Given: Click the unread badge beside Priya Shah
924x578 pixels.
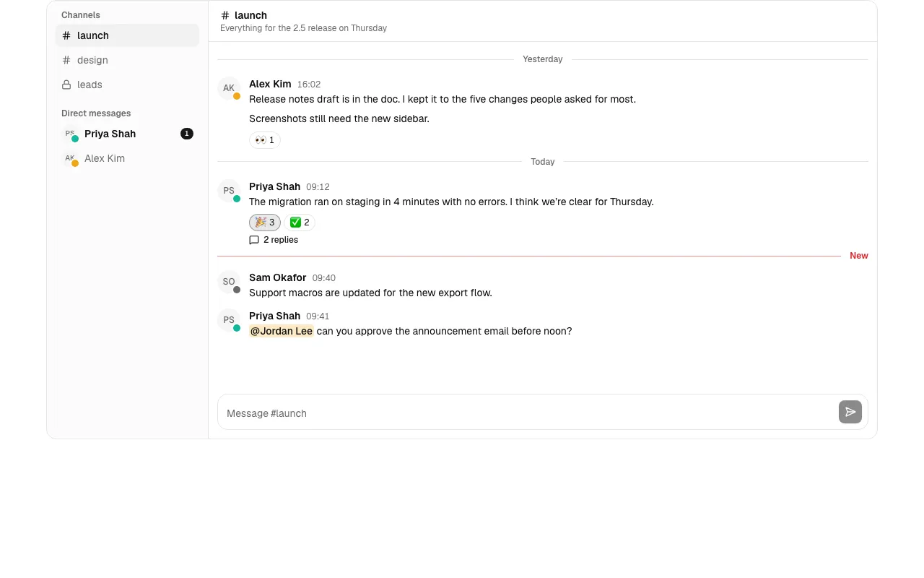Looking at the screenshot, I should (x=187, y=134).
